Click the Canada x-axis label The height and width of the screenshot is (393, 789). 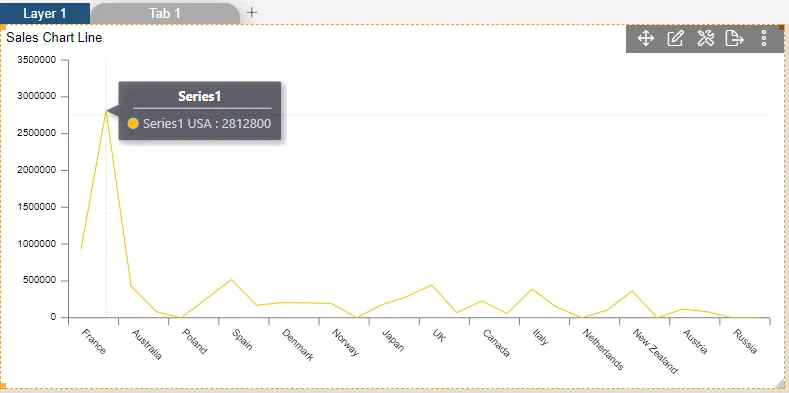point(496,343)
